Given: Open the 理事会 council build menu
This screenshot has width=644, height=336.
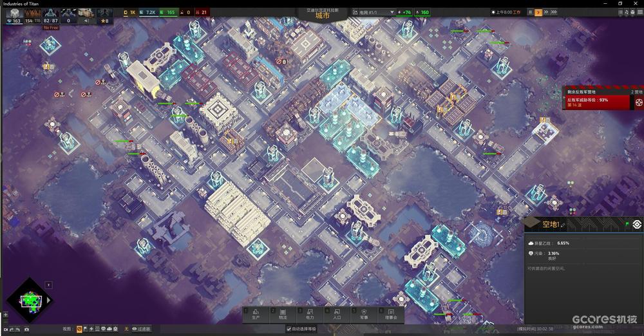Looking at the screenshot, I should point(391,314).
